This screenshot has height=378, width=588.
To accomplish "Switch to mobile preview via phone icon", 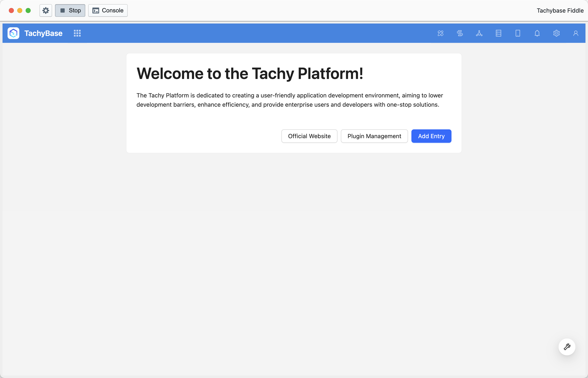I will point(518,33).
